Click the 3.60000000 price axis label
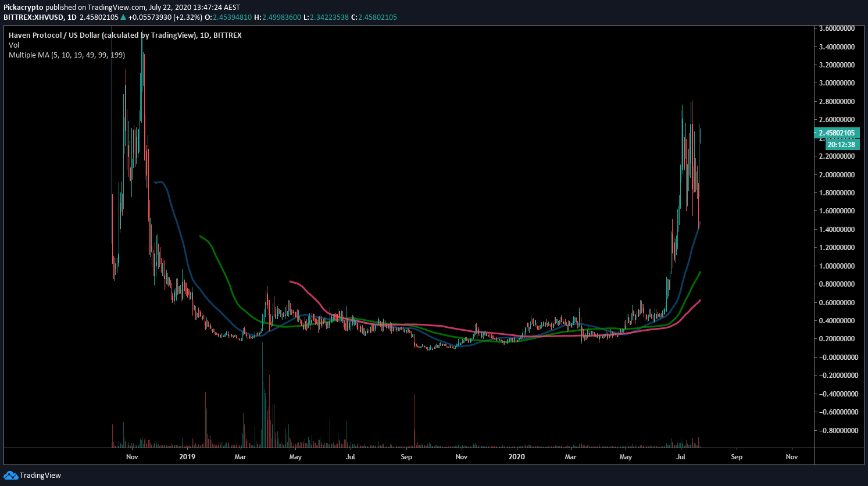Screen dimensions: 868x486 click(837, 28)
